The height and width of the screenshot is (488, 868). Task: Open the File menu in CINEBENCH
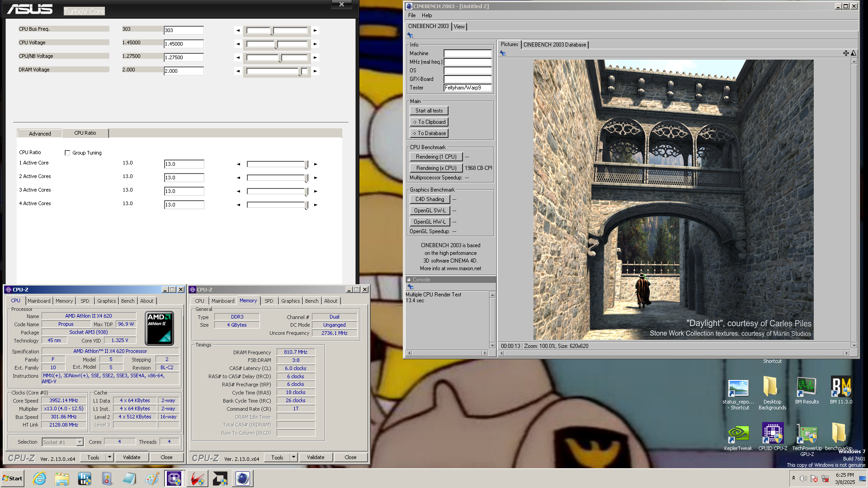coord(412,15)
